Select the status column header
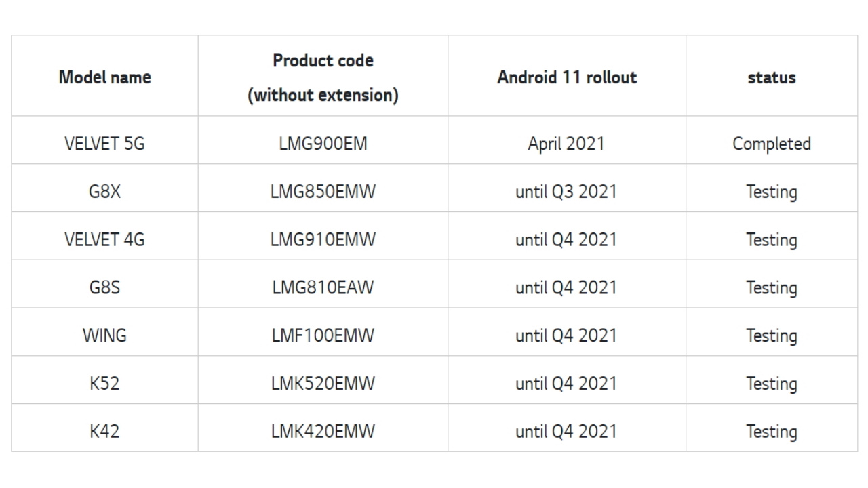Screen dimensions: 868x488 tap(772, 77)
